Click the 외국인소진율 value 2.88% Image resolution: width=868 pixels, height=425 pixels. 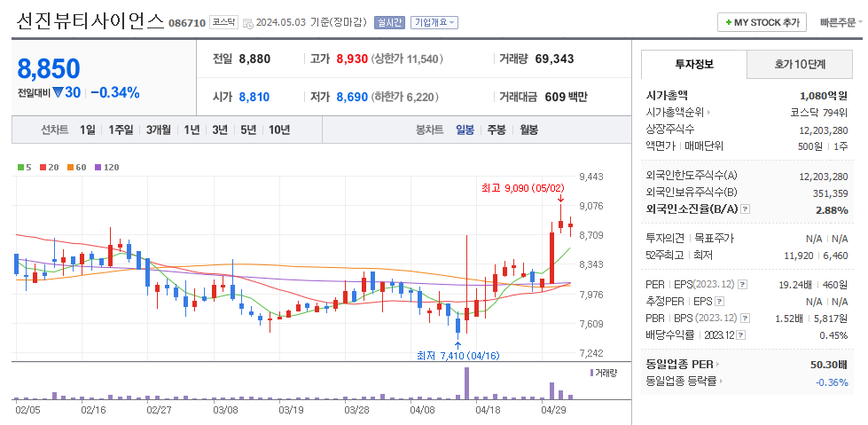coord(832,210)
